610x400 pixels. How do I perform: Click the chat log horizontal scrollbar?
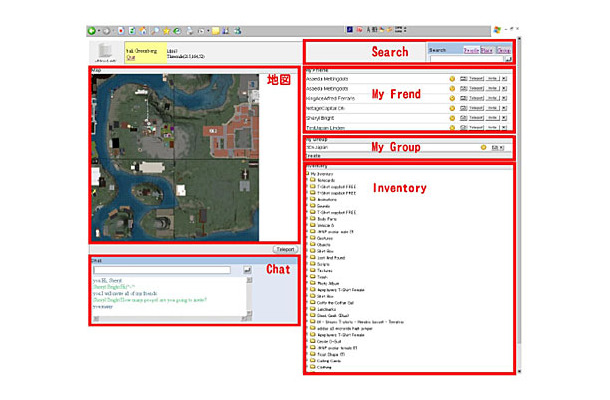170,319
